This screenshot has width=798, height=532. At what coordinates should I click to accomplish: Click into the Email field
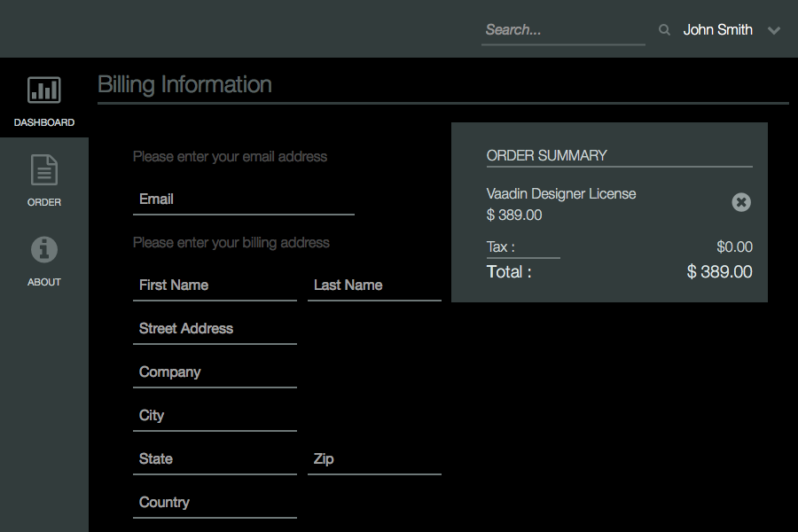pyautogui.click(x=243, y=199)
